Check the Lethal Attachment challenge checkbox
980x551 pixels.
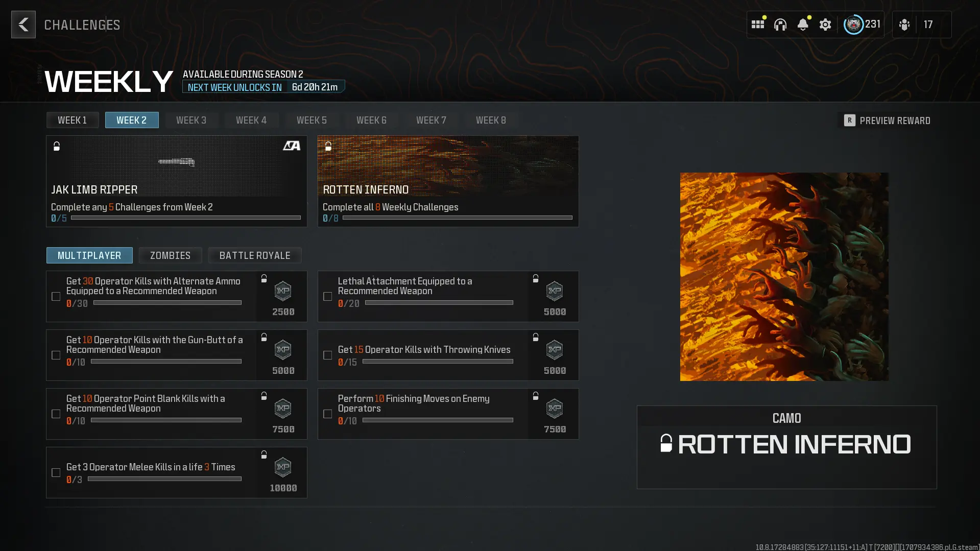[x=327, y=297]
